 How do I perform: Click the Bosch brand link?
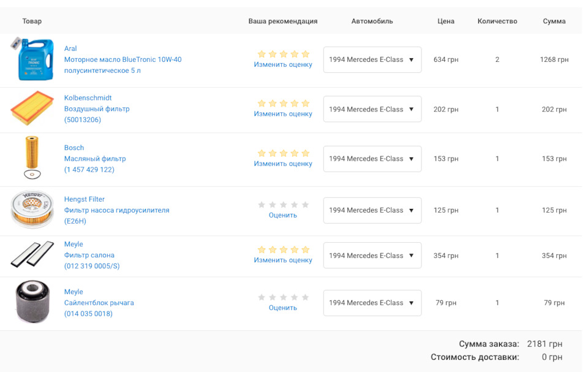(x=74, y=148)
